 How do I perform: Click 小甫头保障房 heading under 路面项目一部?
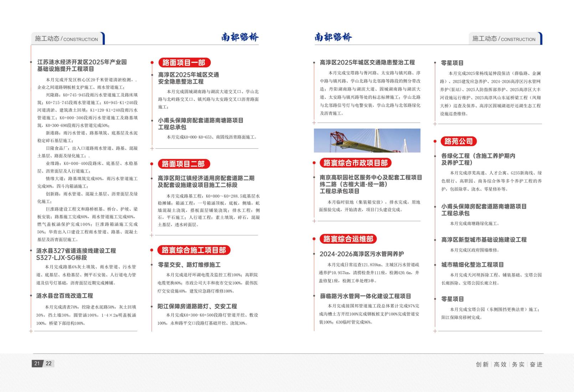point(201,124)
